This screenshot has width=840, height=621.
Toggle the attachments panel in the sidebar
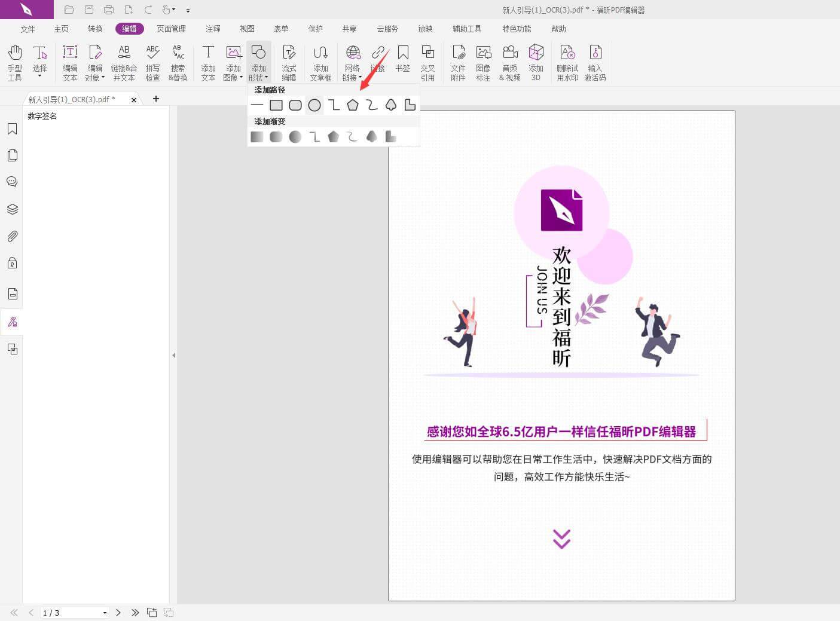click(x=12, y=235)
